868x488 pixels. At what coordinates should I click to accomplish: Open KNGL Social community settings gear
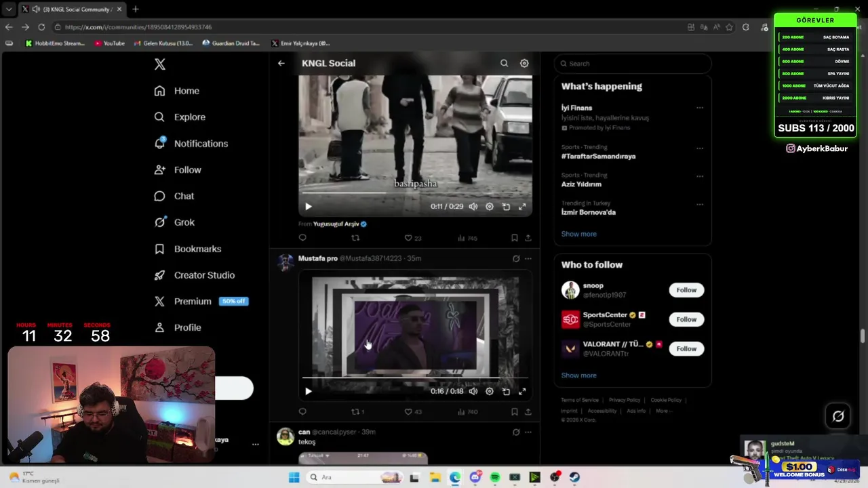(524, 63)
